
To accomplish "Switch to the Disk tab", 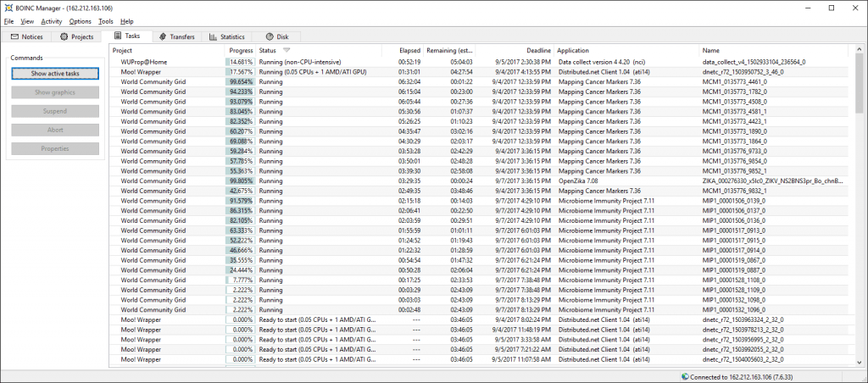I will (x=277, y=37).
